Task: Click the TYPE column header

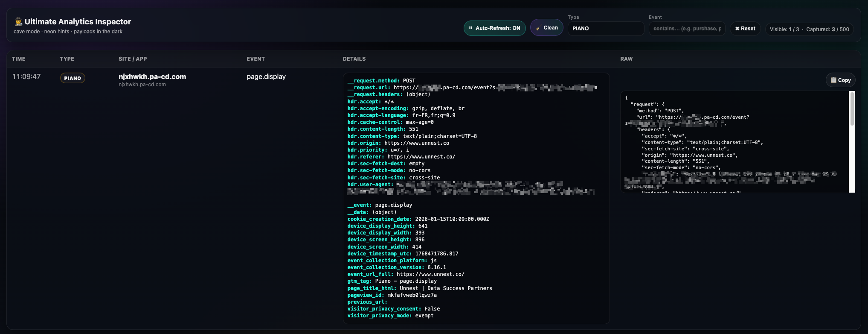Action: 67,59
